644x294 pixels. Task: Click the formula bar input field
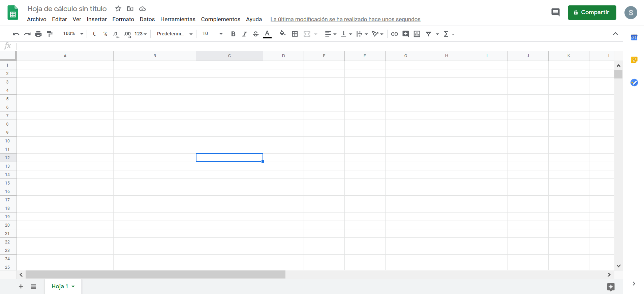[303, 46]
